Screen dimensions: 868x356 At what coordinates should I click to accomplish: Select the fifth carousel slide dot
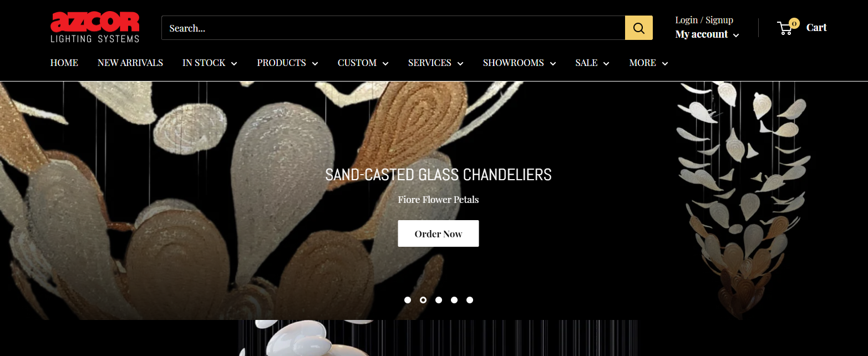pyautogui.click(x=470, y=300)
